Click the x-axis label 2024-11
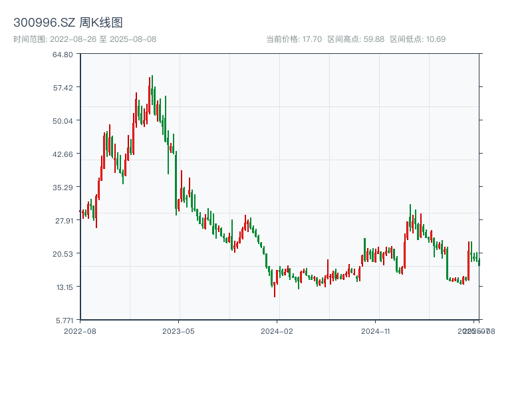This screenshot has height=399, width=532. click(x=375, y=331)
